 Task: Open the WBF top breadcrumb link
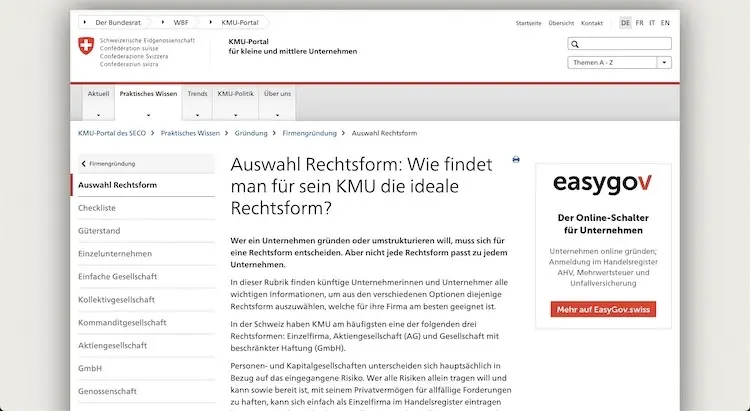click(181, 22)
